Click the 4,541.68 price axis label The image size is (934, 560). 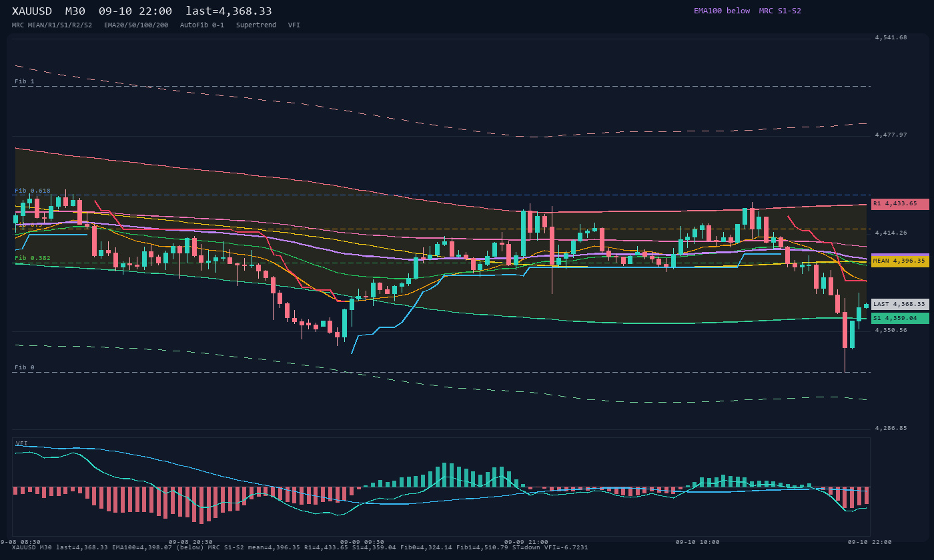tap(891, 37)
